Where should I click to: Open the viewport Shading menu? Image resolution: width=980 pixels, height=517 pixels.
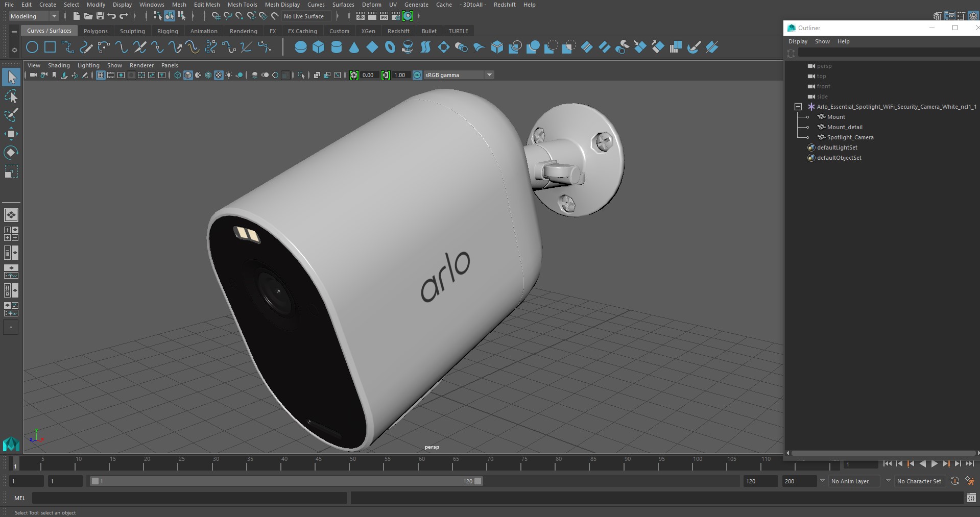point(59,65)
